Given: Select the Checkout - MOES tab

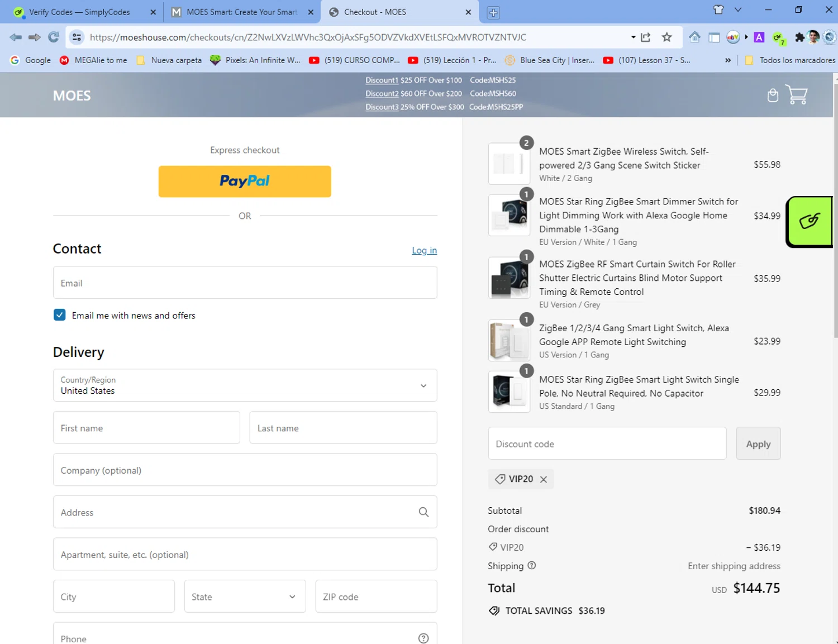Looking at the screenshot, I should tap(399, 12).
